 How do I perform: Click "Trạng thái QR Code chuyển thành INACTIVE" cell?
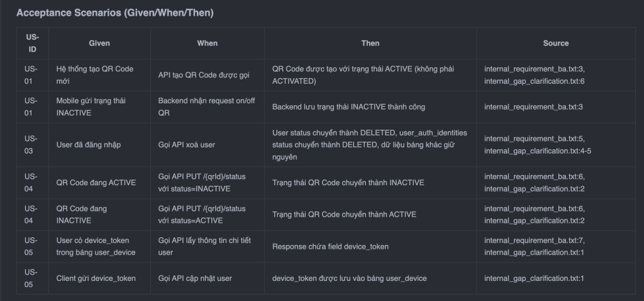(348, 183)
